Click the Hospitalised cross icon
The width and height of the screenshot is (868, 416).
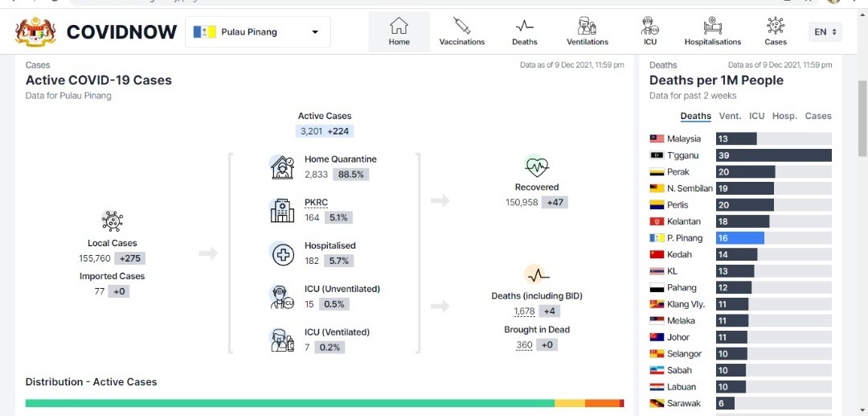click(x=282, y=253)
